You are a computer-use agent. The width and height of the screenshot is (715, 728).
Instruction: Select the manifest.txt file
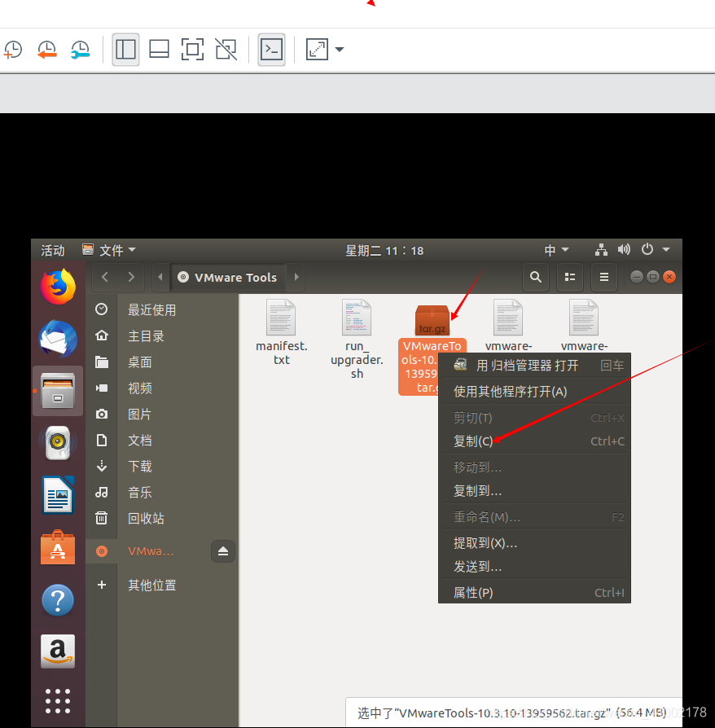click(x=281, y=332)
